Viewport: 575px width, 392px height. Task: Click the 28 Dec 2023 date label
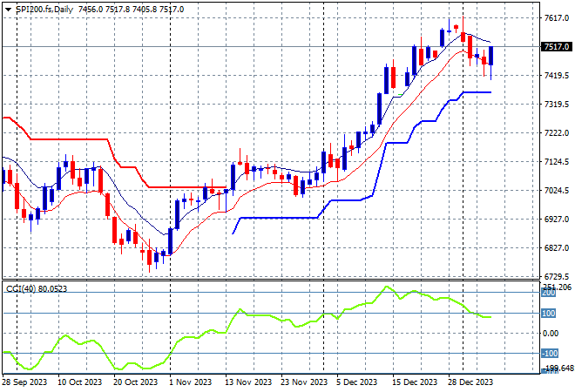pyautogui.click(x=472, y=382)
